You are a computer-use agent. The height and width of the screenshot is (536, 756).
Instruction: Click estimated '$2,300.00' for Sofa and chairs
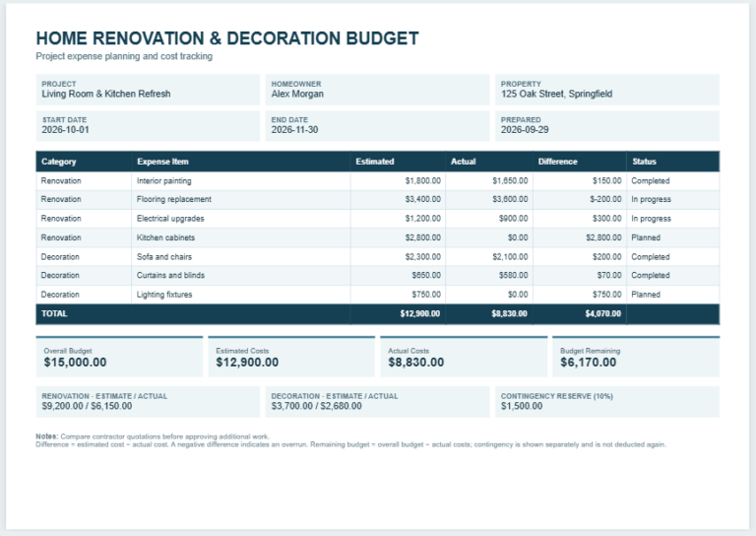[x=423, y=257]
